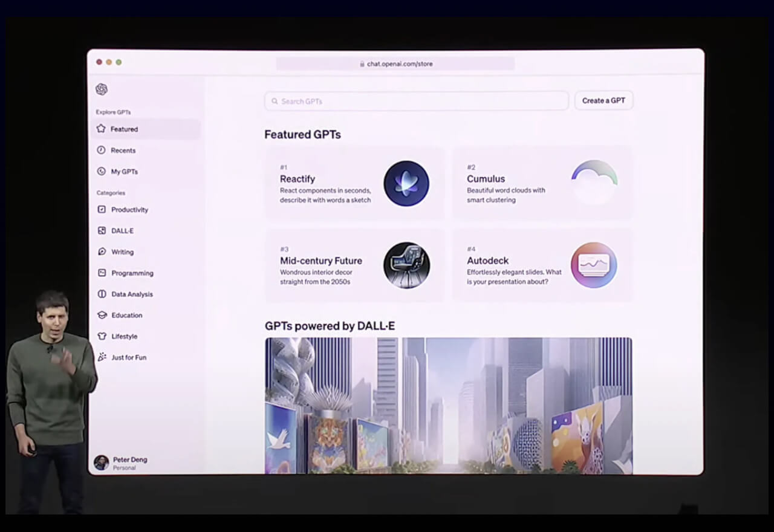The image size is (774, 532).
Task: Click the Autodeck slides icon
Action: (x=594, y=265)
